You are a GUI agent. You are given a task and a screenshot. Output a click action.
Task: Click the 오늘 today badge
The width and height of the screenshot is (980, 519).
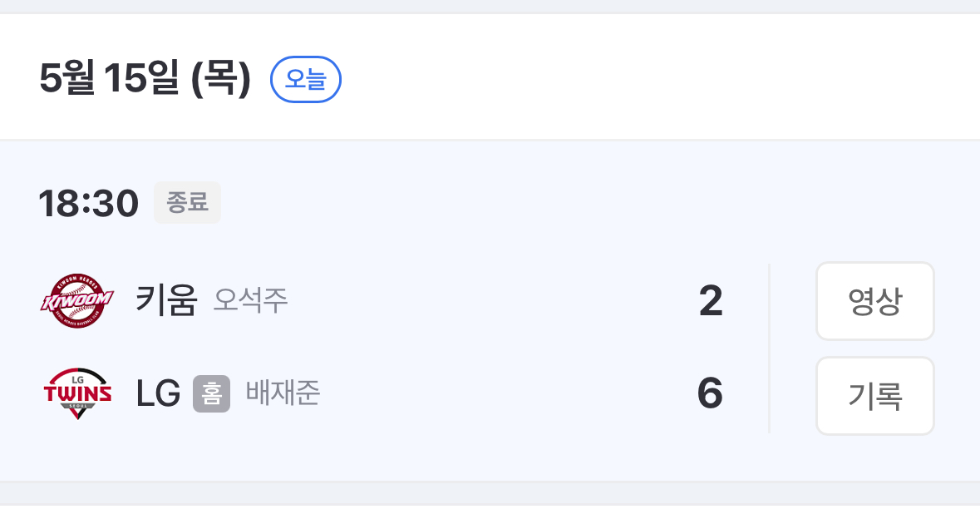[306, 79]
